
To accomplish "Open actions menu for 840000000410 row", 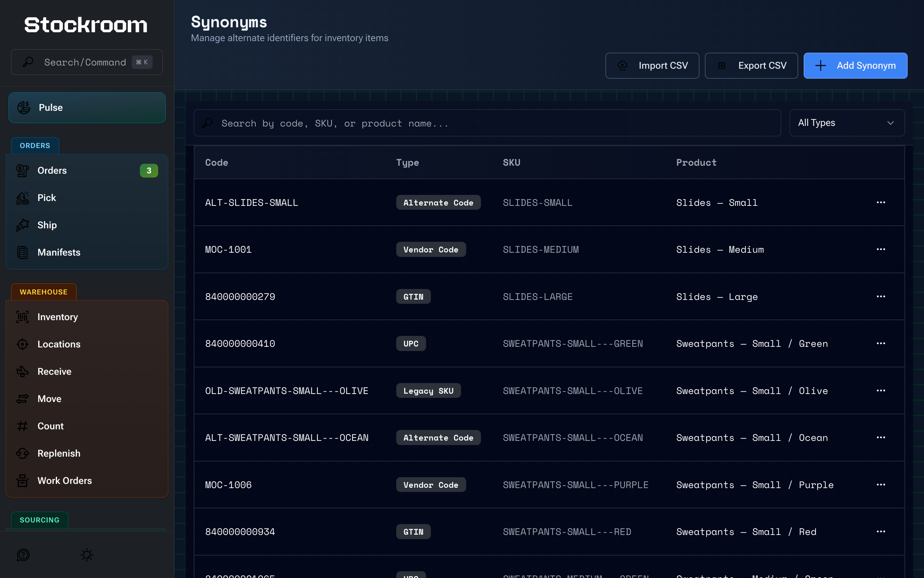I will tap(880, 343).
